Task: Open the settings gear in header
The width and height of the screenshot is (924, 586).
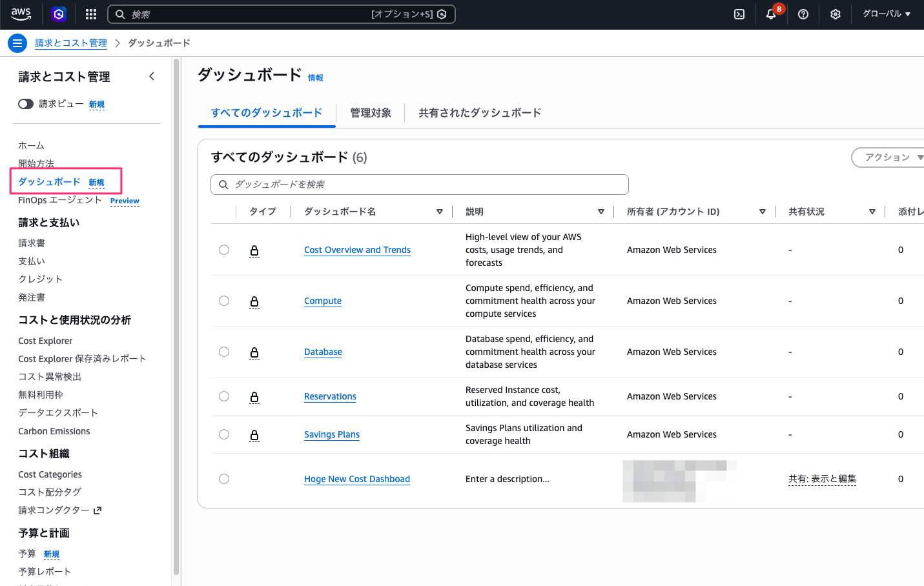Action: (x=836, y=14)
